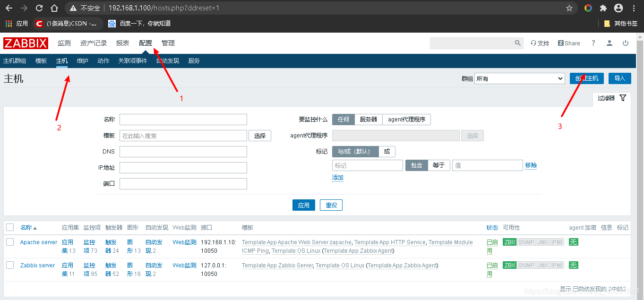Open Zabbix 支持 support link
644x300 pixels.
click(540, 43)
